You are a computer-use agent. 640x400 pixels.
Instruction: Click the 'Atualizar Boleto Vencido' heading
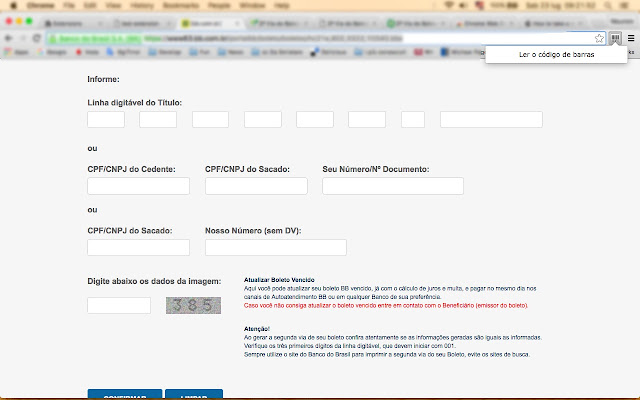click(279, 280)
